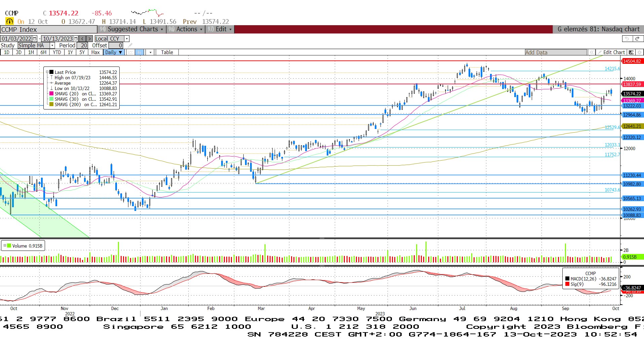Collapse the price legend box
Viewport: 644px width, 353px height.
pyautogui.click(x=47, y=72)
